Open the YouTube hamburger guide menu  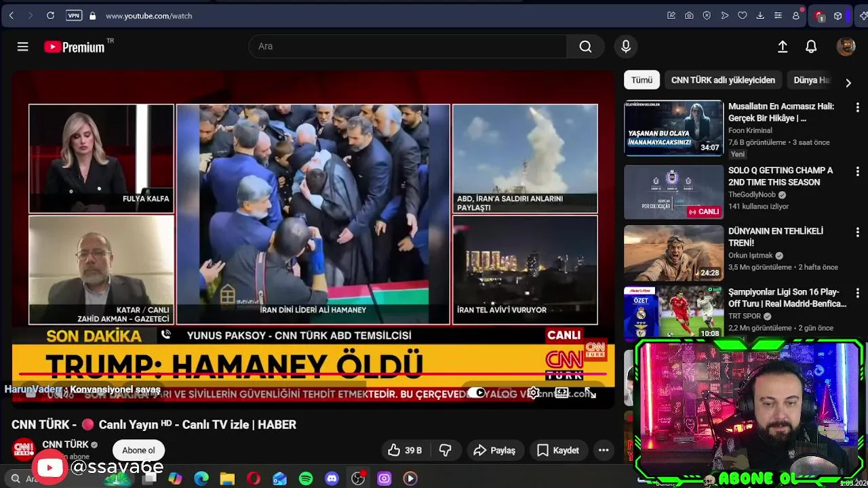point(22,46)
